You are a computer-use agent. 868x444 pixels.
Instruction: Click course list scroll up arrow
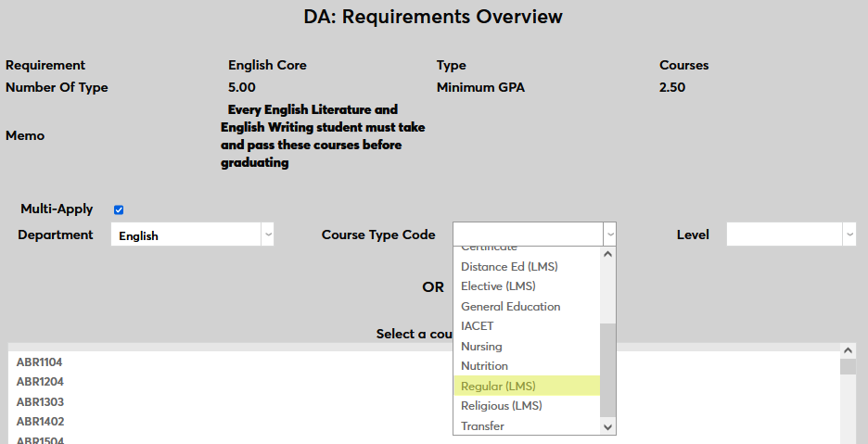(848, 350)
